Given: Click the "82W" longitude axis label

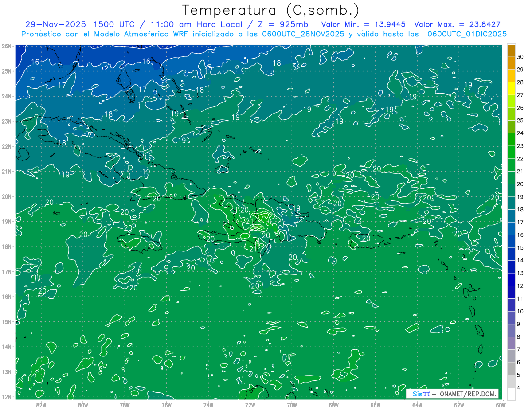Looking at the screenshot, I should 41,405.
